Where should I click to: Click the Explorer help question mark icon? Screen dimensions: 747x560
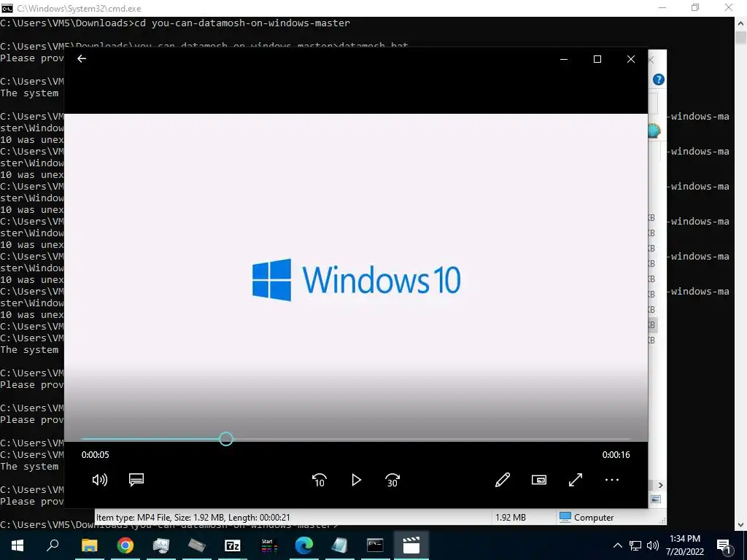[x=659, y=79]
